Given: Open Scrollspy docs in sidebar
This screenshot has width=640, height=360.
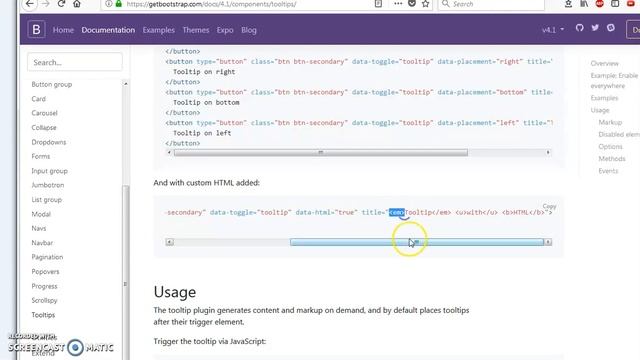Looking at the screenshot, I should 44,300.
